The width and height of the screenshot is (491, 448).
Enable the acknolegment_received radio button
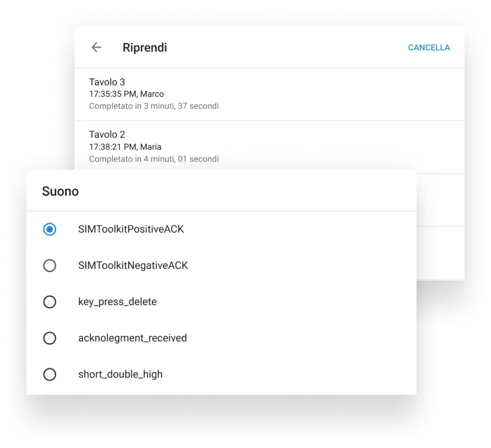(49, 338)
